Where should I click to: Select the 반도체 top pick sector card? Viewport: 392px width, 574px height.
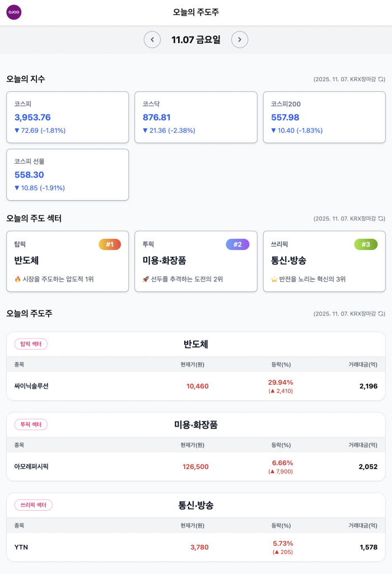68,261
